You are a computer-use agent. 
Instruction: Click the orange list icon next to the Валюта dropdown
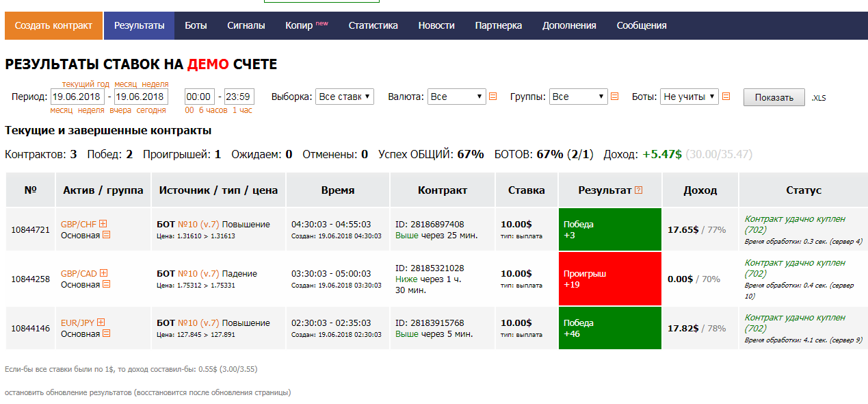(492, 97)
